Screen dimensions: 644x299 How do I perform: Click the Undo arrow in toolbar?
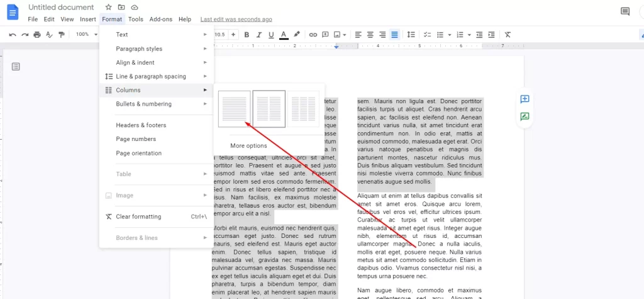[x=13, y=35]
